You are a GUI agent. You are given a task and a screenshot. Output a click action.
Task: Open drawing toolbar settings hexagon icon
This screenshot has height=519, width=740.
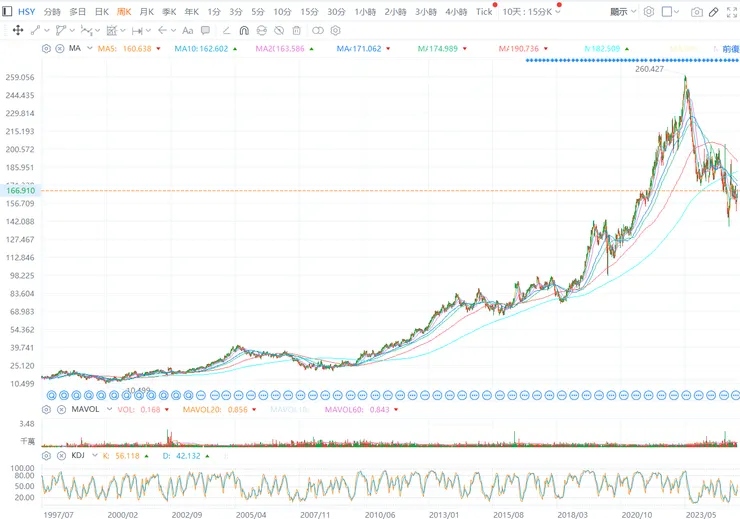click(x=336, y=31)
